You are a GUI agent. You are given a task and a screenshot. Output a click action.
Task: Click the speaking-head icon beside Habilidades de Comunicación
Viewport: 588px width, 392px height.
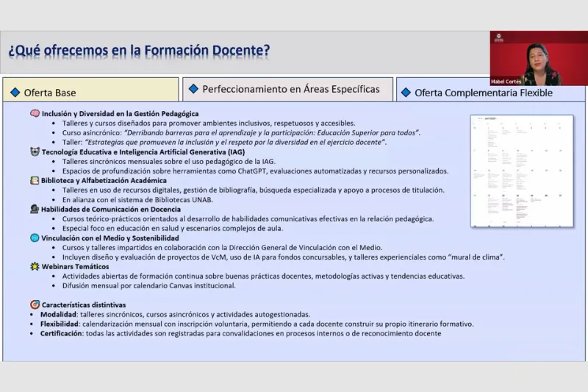click(35, 209)
